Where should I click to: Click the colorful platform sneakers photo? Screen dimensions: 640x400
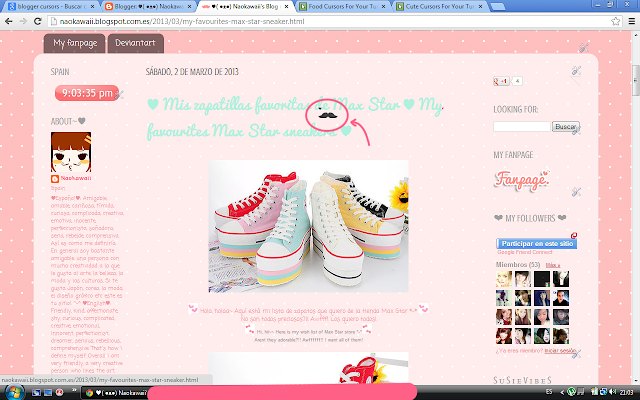click(309, 226)
